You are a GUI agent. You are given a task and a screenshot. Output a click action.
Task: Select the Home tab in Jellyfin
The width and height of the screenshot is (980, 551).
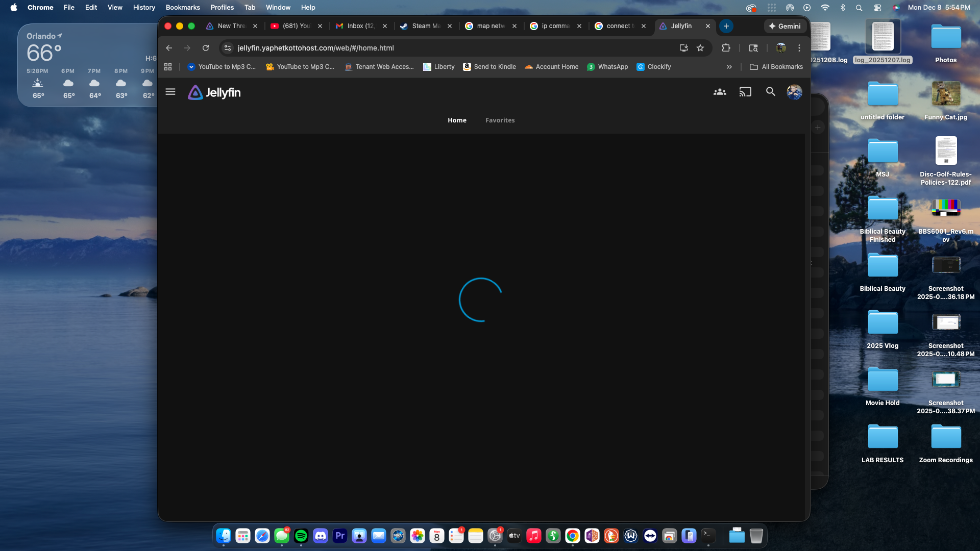[457, 120]
